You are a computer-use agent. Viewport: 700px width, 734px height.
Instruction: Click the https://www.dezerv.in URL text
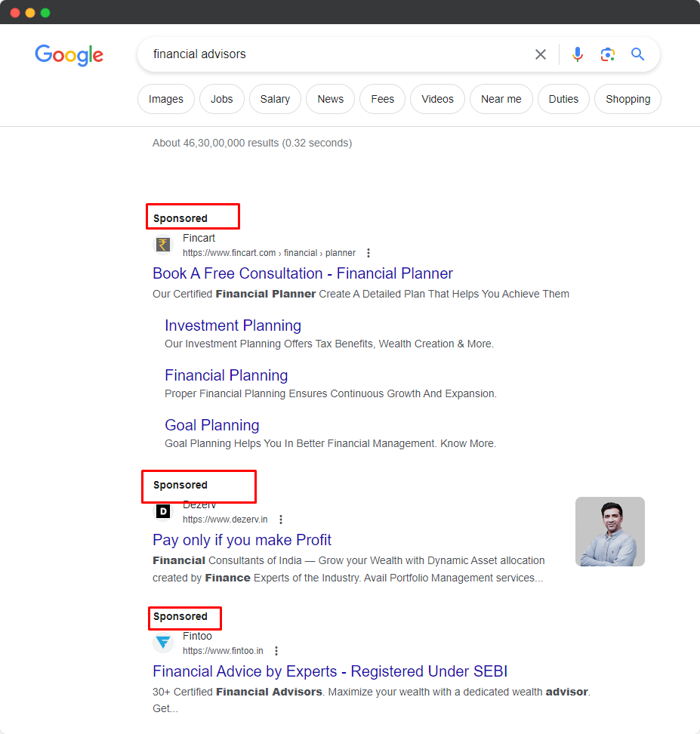[225, 519]
